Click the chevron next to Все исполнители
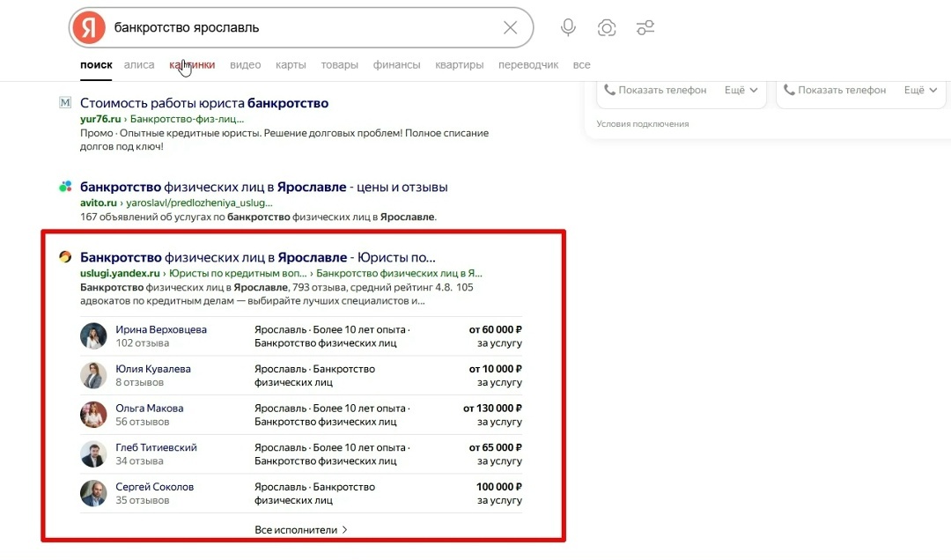This screenshot has width=951, height=560. (x=344, y=530)
